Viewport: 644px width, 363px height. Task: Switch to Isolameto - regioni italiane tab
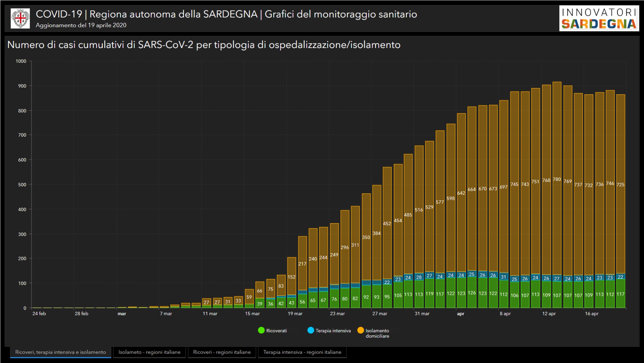pos(149,352)
